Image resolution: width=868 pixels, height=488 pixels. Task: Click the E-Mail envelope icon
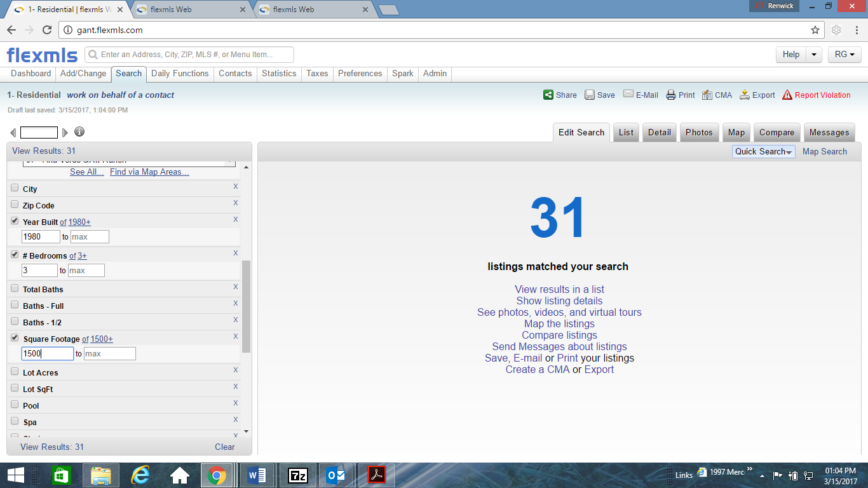628,94
